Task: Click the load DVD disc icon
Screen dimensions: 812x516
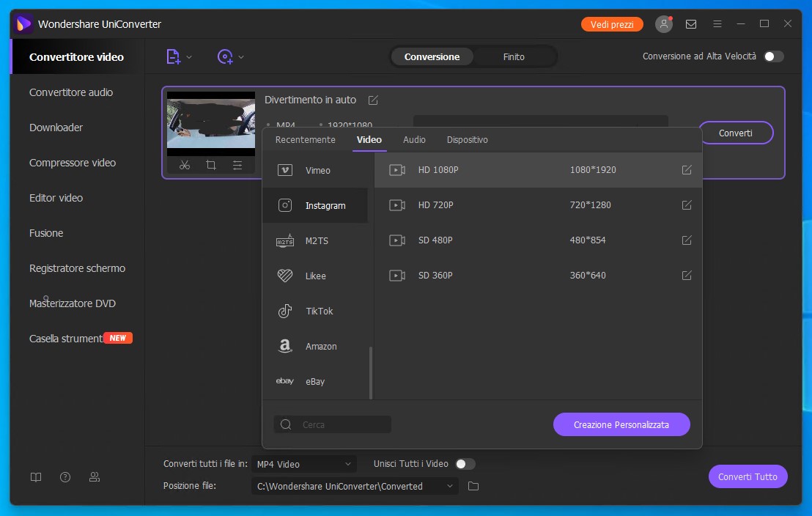Action: point(225,56)
